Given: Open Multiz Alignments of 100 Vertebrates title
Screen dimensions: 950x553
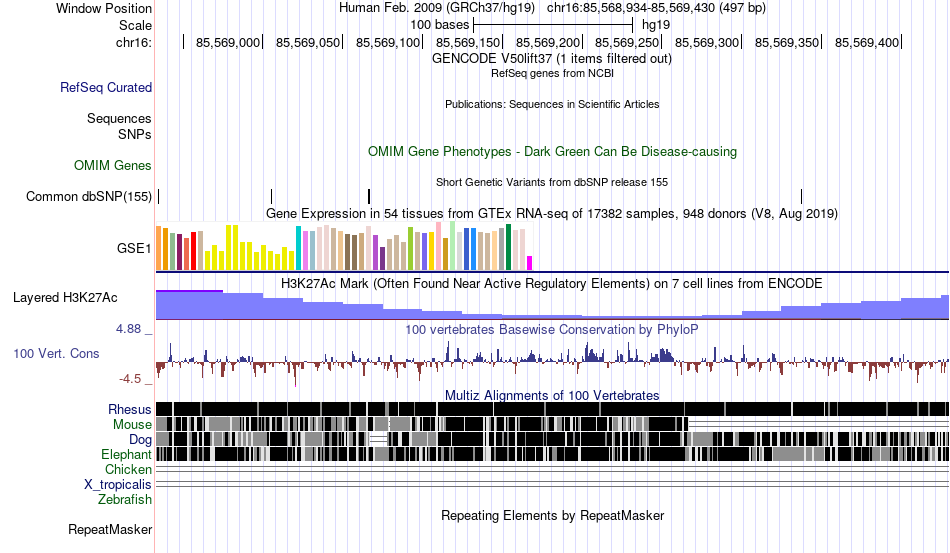Looking at the screenshot, I should [552, 396].
